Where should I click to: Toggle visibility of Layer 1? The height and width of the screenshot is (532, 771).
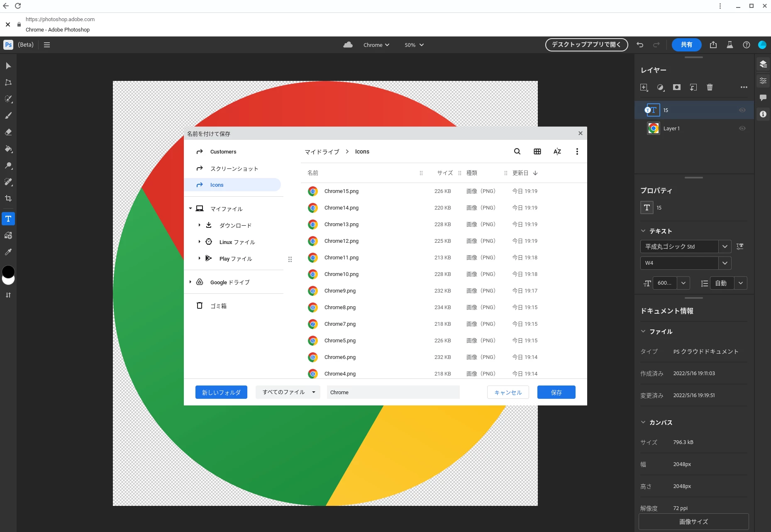point(742,128)
